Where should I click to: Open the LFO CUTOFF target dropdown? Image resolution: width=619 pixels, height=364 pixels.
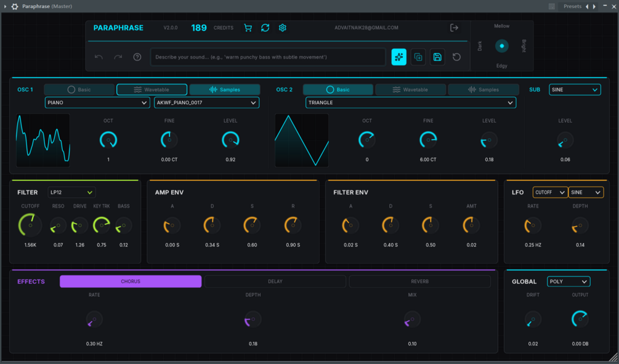[550, 192]
